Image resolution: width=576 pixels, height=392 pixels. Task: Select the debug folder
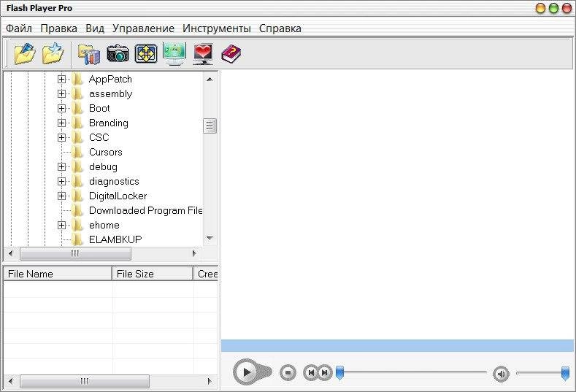[103, 166]
